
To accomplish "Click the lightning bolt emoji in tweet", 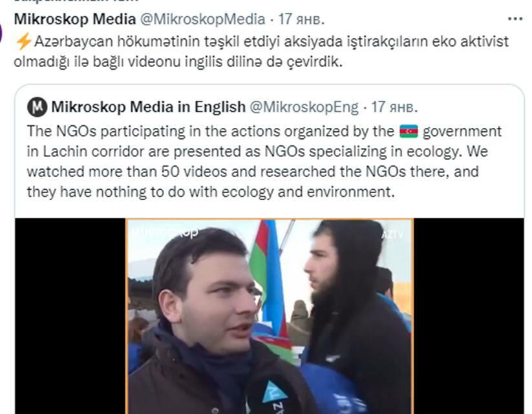I will coord(23,42).
